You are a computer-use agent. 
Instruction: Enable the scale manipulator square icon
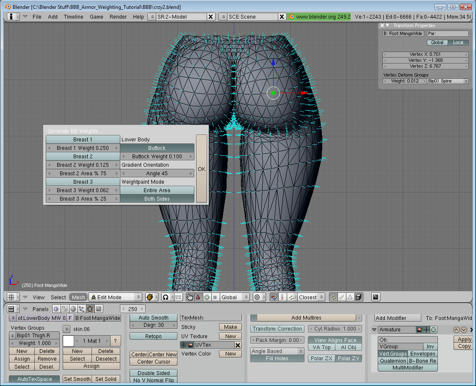215,297
